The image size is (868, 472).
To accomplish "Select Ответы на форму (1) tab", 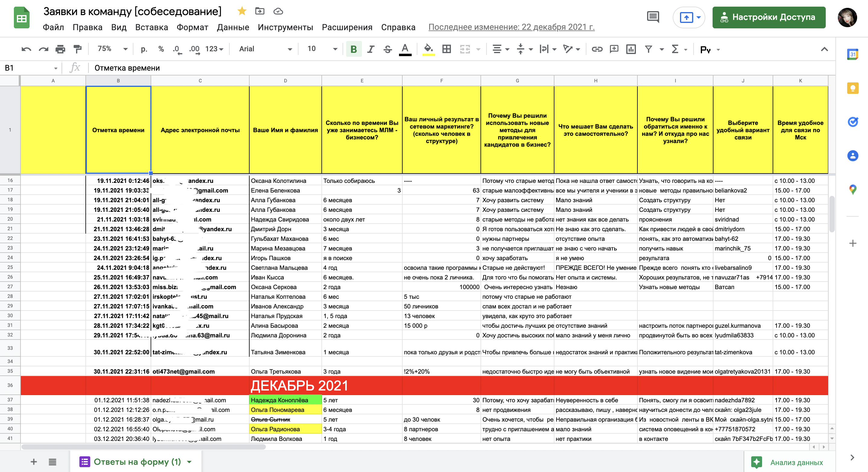I will click(x=136, y=461).
